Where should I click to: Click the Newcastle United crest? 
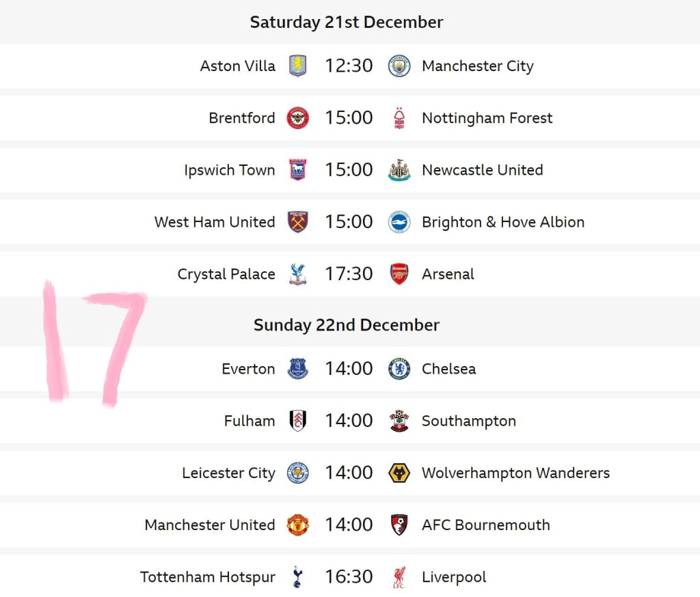[x=399, y=170]
